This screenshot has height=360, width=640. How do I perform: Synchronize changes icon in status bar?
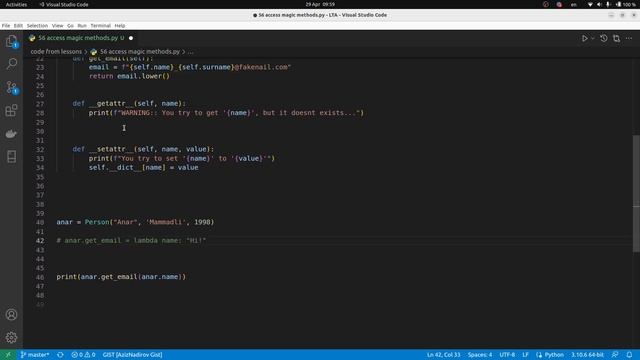pyautogui.click(x=60, y=355)
